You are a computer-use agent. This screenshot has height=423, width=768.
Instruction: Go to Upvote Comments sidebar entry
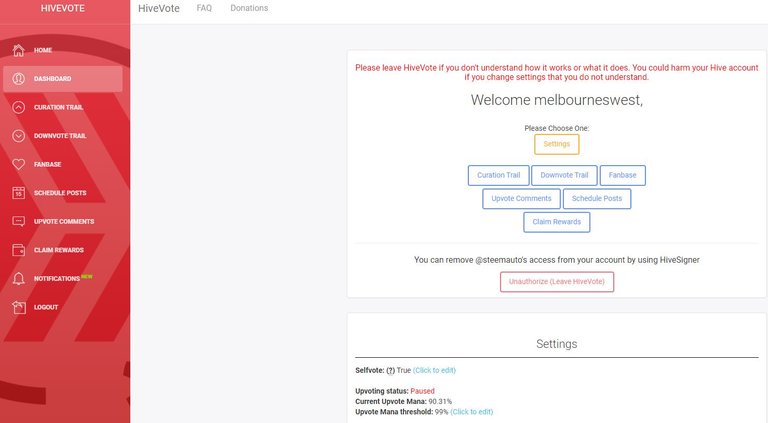click(x=63, y=221)
